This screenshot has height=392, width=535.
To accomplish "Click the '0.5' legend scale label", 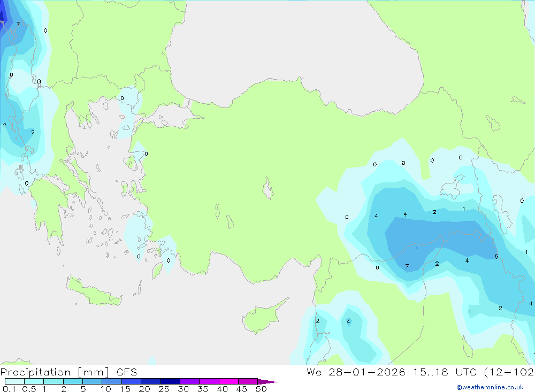I will (29, 389).
